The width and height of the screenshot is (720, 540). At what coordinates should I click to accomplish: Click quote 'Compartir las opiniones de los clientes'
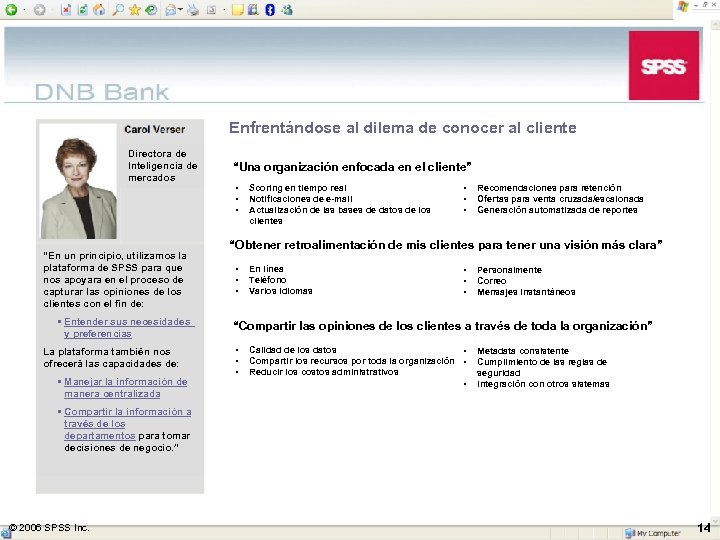coord(443,326)
